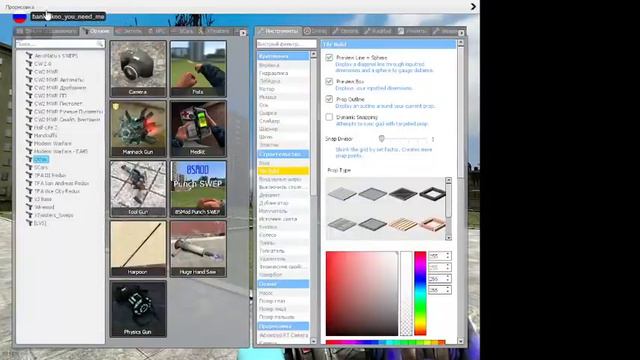Click the Snap Divisor slider handle
This screenshot has width=640, height=360.
382,139
